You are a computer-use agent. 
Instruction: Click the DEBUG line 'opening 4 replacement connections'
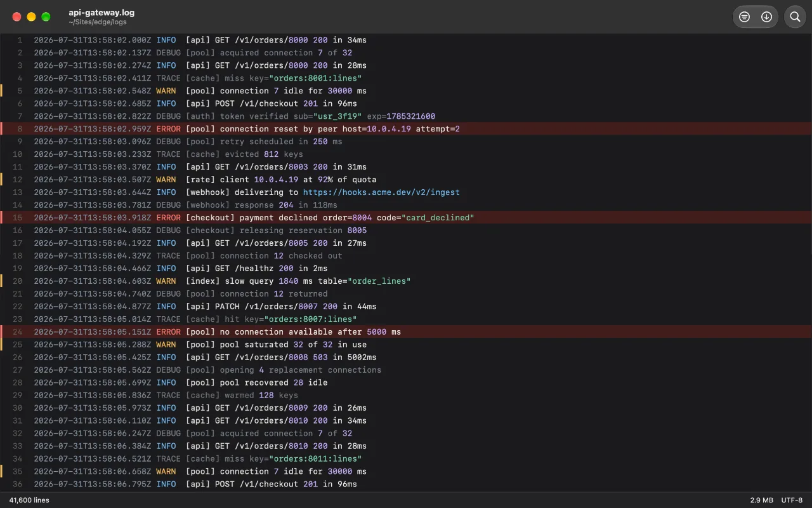point(406,370)
